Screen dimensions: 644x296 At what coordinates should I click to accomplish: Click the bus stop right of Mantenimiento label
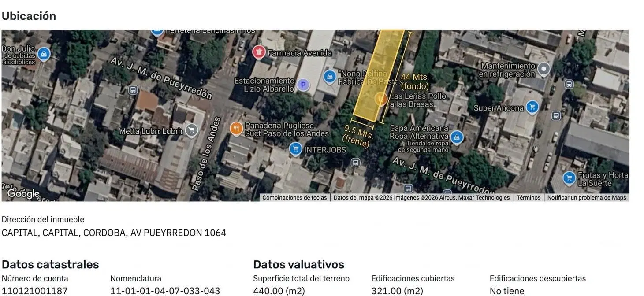pos(569,84)
